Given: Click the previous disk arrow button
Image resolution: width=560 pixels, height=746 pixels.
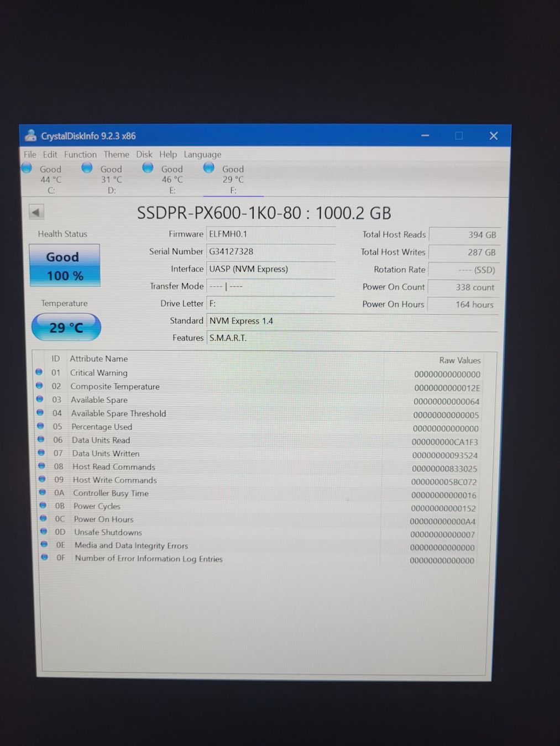Looking at the screenshot, I should [36, 212].
